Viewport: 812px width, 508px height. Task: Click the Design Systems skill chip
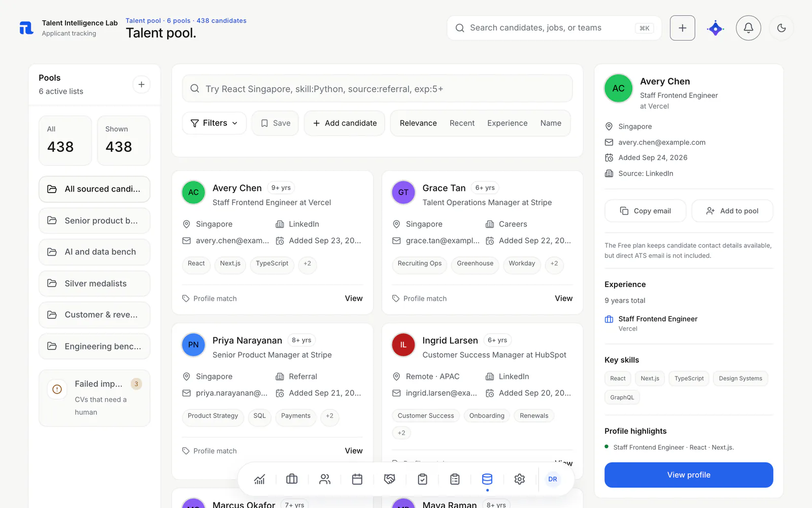pos(740,378)
